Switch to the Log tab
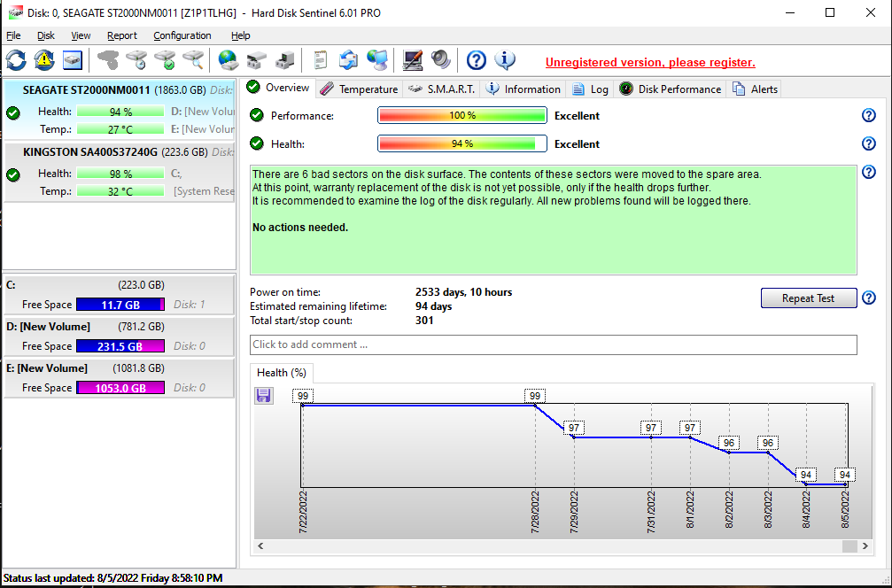This screenshot has height=588, width=892. point(591,89)
